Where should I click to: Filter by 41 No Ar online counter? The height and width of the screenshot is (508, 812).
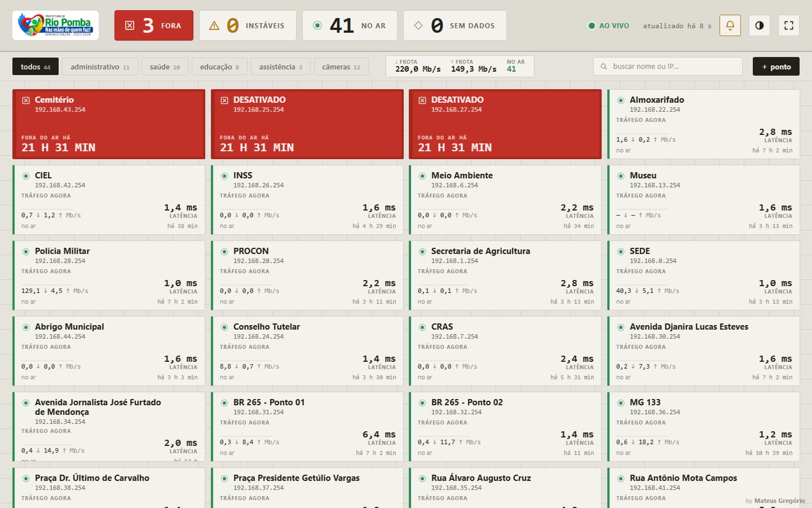(350, 25)
